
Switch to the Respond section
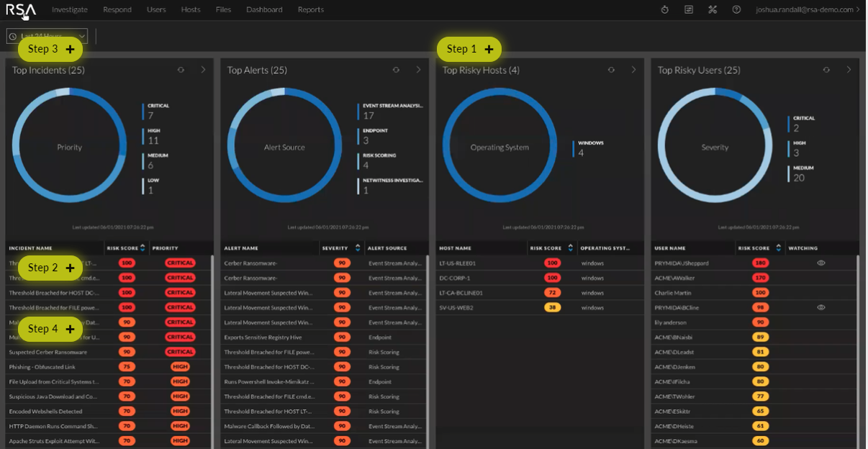117,9
